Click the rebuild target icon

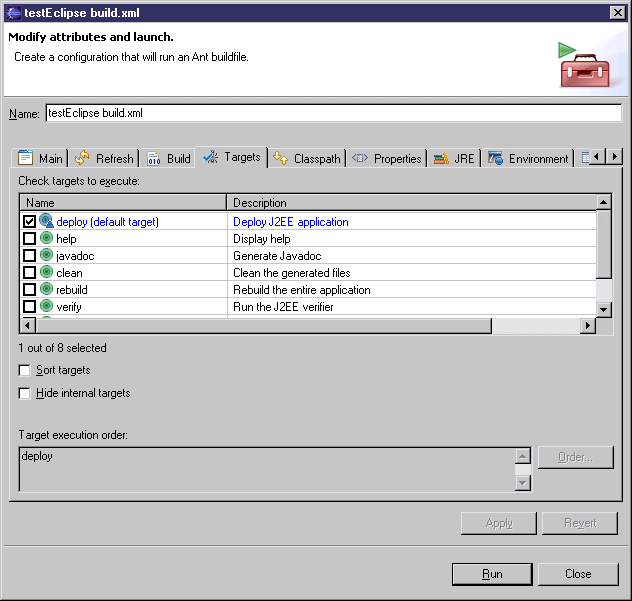click(46, 290)
